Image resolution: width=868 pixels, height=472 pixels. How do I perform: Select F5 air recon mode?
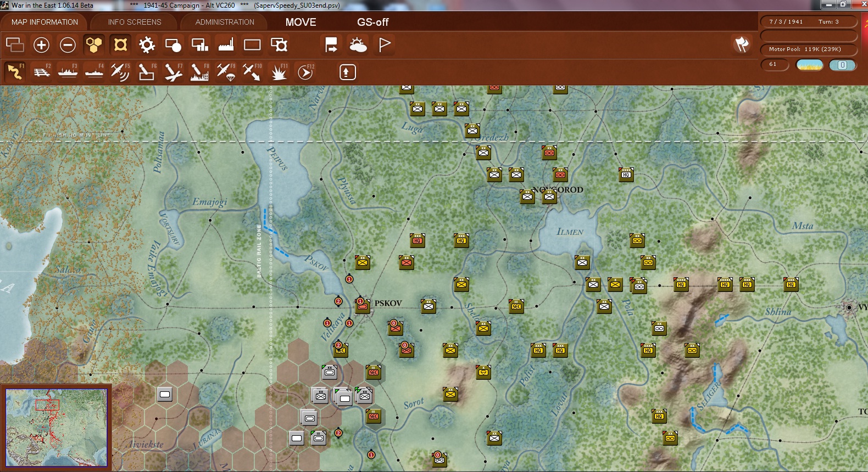pos(120,72)
